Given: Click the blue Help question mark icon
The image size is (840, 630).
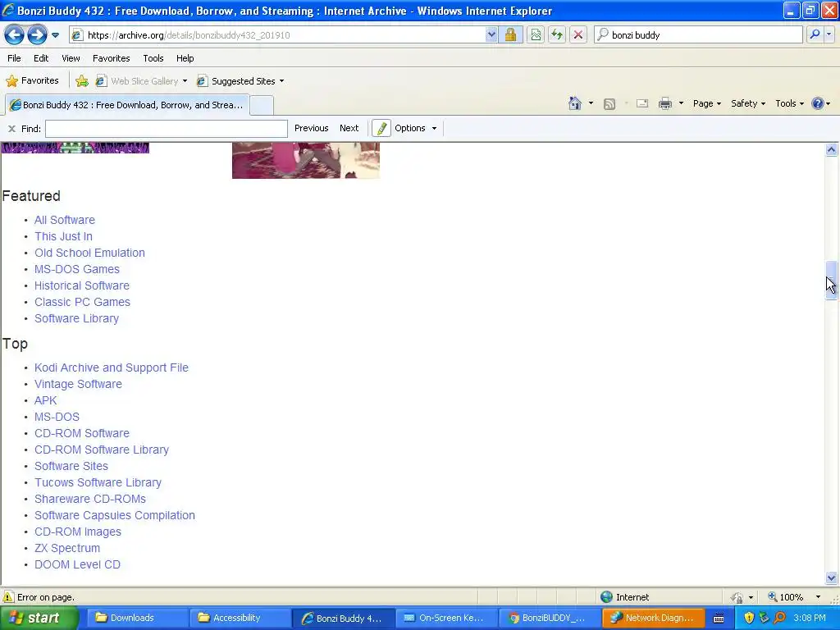Looking at the screenshot, I should [x=818, y=103].
